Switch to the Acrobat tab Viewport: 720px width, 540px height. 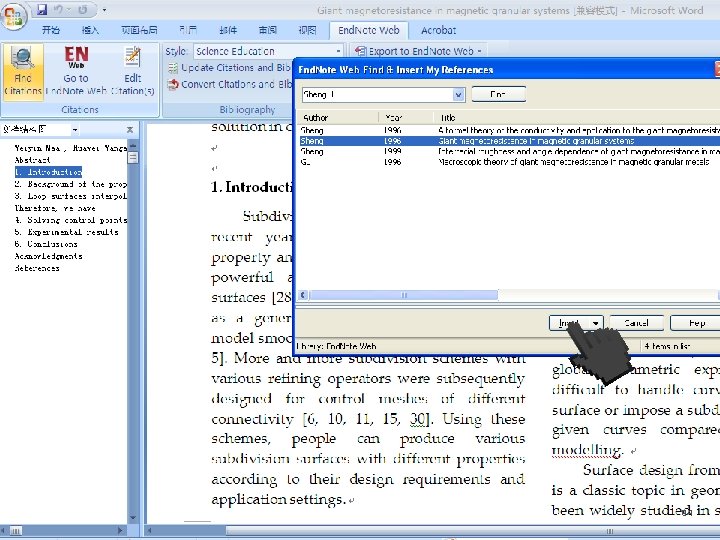tap(439, 30)
